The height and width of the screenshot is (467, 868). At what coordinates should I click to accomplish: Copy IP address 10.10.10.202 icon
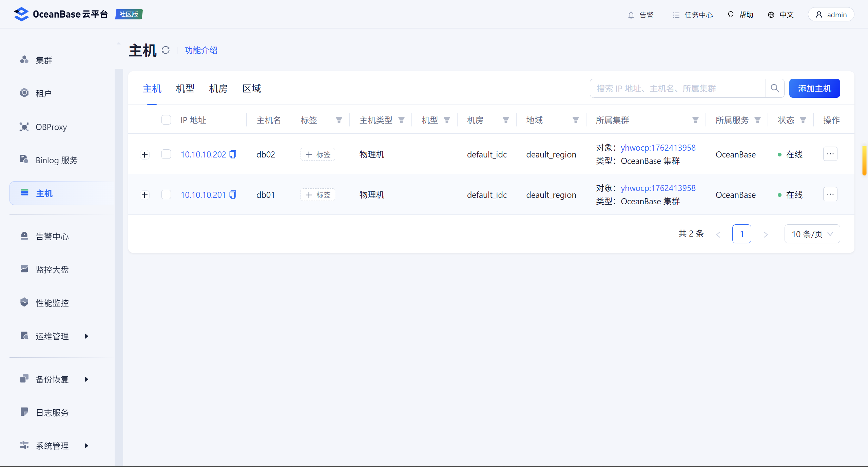(233, 154)
